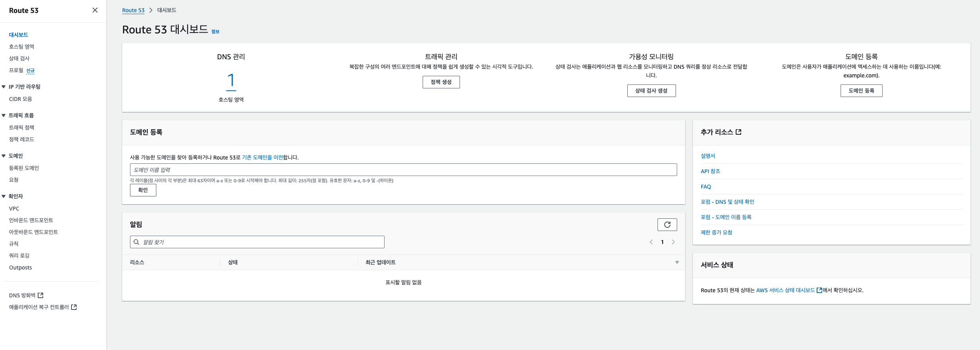The height and width of the screenshot is (350, 980).
Task: Click page number 1 in 알림 pagination
Action: 662,242
